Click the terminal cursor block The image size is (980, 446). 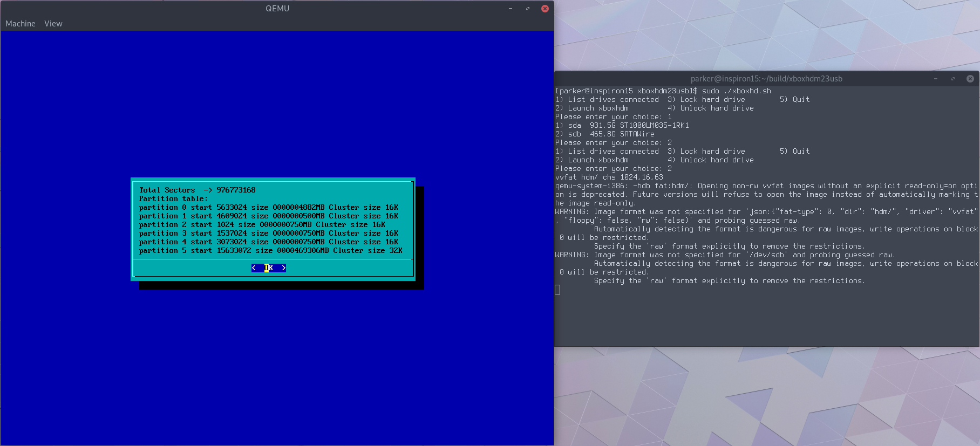[557, 290]
